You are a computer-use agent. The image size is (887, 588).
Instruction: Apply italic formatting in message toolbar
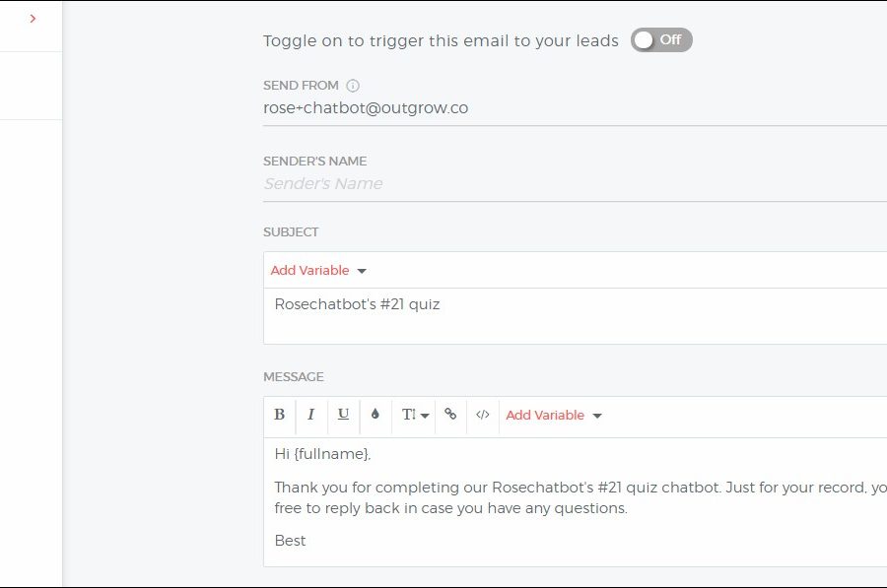click(310, 415)
